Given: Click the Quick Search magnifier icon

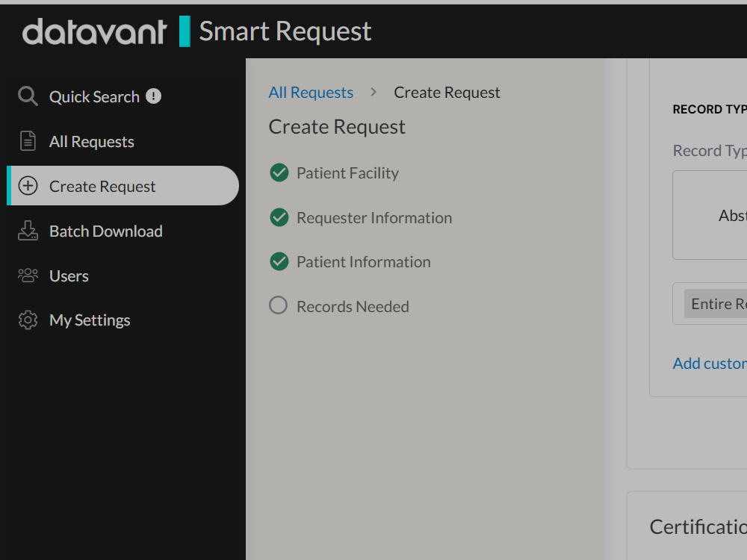Looking at the screenshot, I should (28, 96).
